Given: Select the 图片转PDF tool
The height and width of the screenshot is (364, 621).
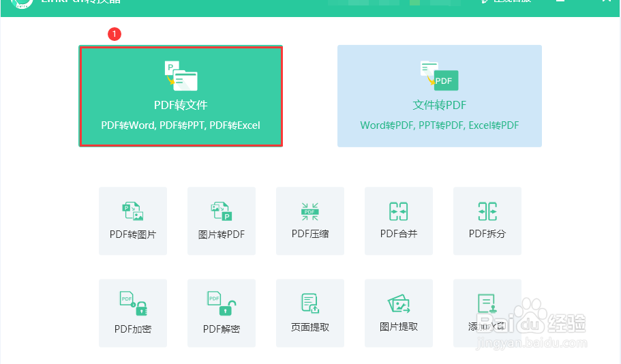Looking at the screenshot, I should point(222,221).
